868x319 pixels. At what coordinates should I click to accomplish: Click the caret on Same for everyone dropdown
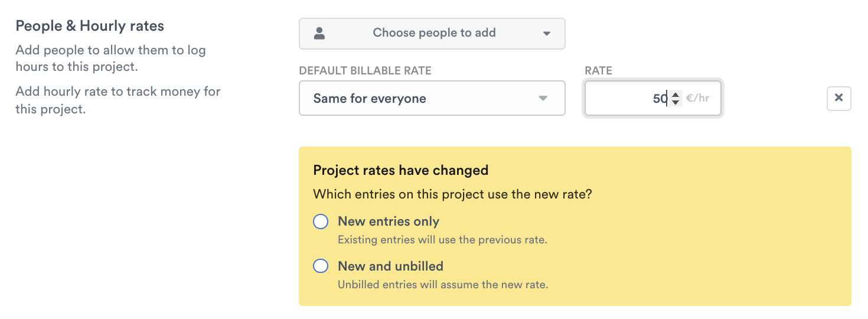click(543, 99)
